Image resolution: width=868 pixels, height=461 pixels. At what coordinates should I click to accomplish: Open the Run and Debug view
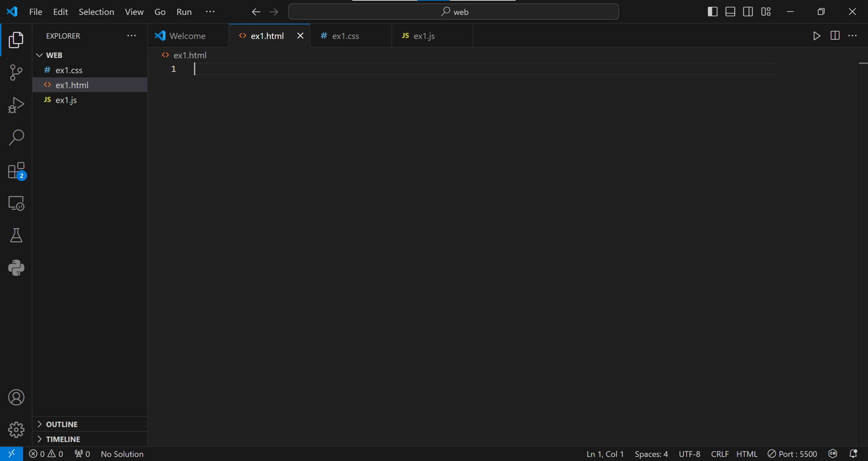coord(16,105)
